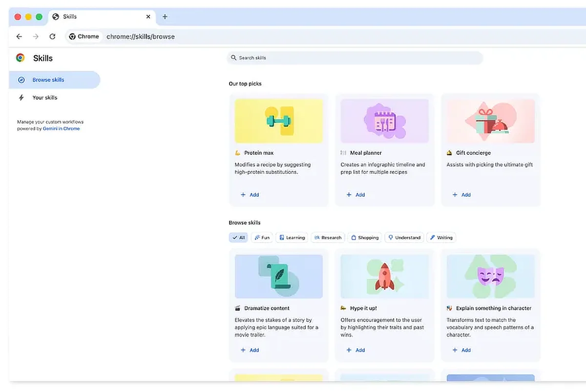
Task: Select the Learning filter chip
Action: 292,238
